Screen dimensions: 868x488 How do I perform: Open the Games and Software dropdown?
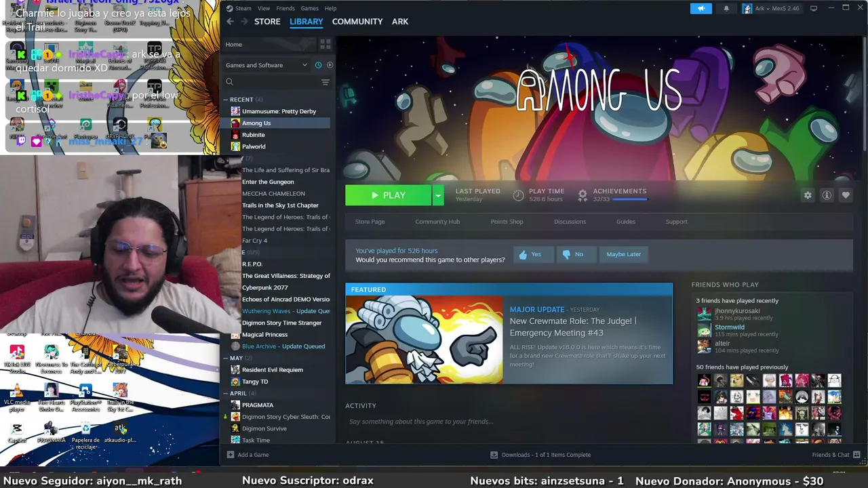267,65
